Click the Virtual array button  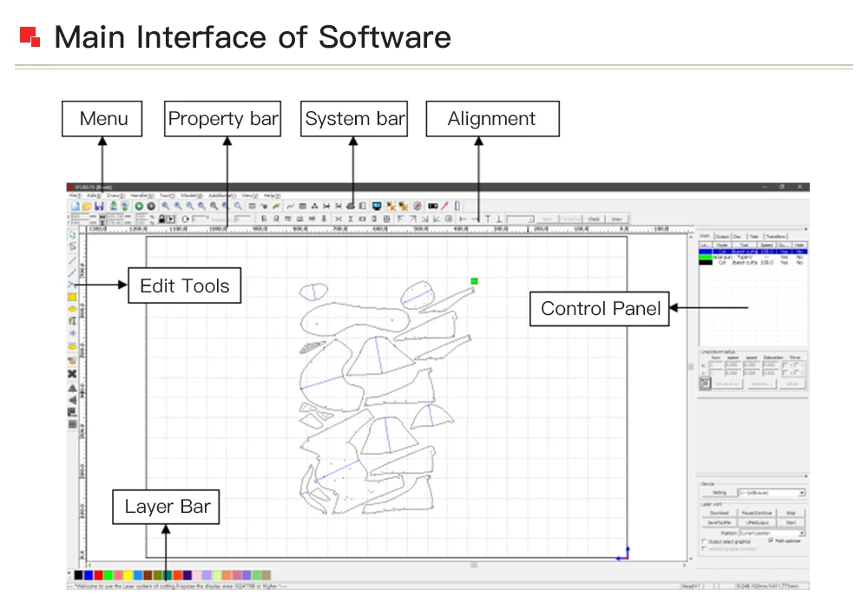(727, 384)
